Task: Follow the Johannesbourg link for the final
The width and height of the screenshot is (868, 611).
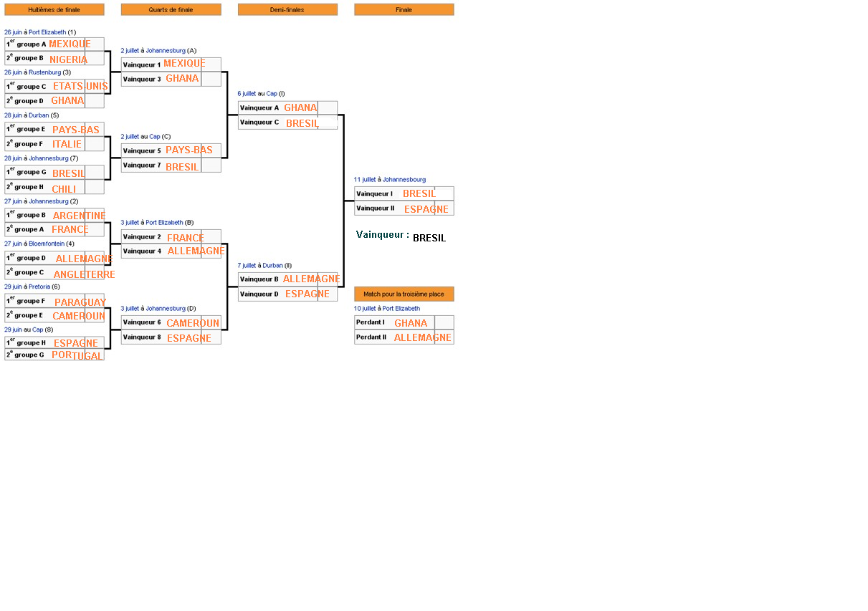Action: coord(404,180)
